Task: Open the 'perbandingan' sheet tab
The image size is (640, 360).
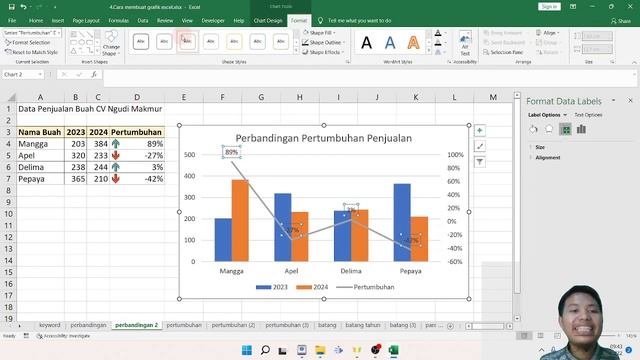Action: point(88,325)
